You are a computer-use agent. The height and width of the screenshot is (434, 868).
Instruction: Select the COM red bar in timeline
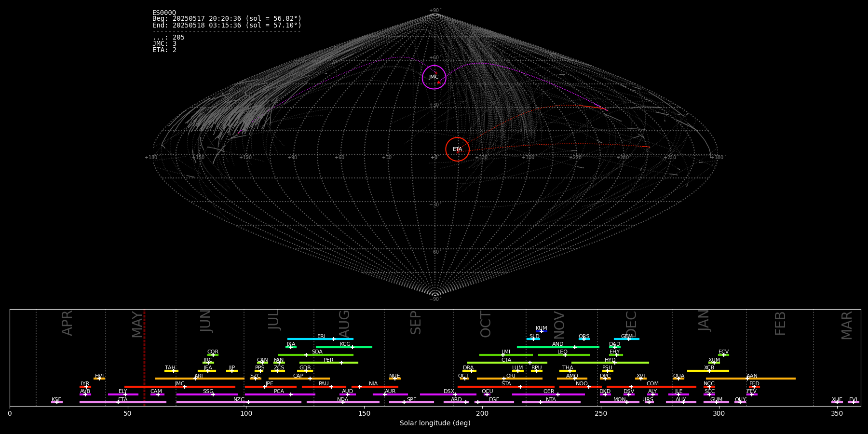651,387
